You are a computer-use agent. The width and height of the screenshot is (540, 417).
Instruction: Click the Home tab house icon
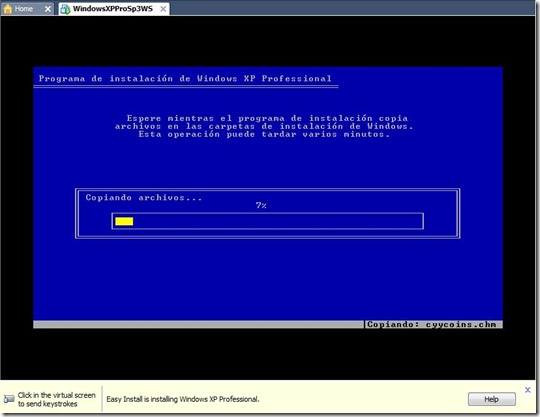[8, 9]
